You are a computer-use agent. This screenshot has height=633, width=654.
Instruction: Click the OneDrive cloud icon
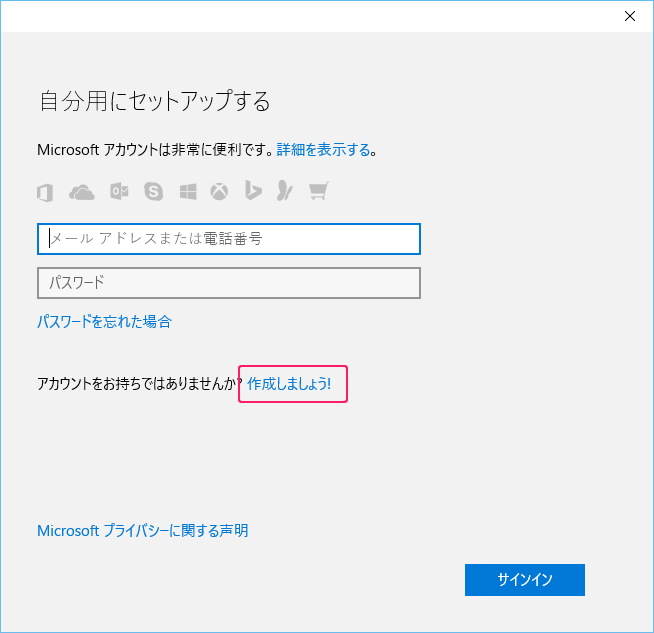82,193
